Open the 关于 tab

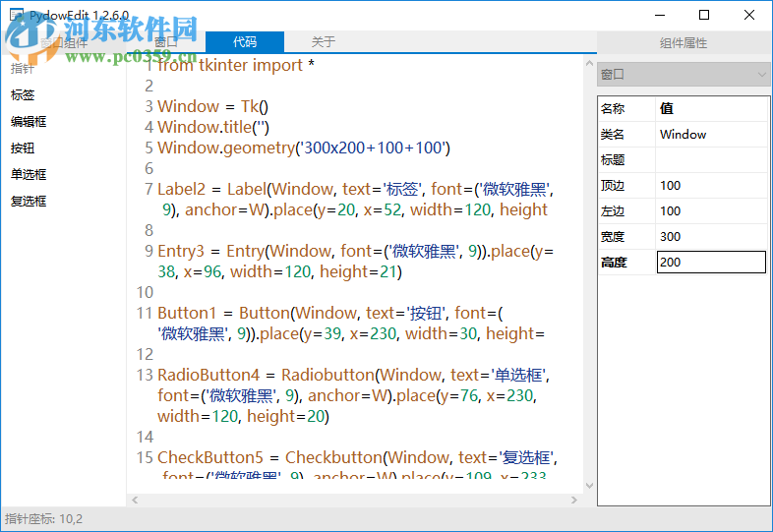coord(323,42)
